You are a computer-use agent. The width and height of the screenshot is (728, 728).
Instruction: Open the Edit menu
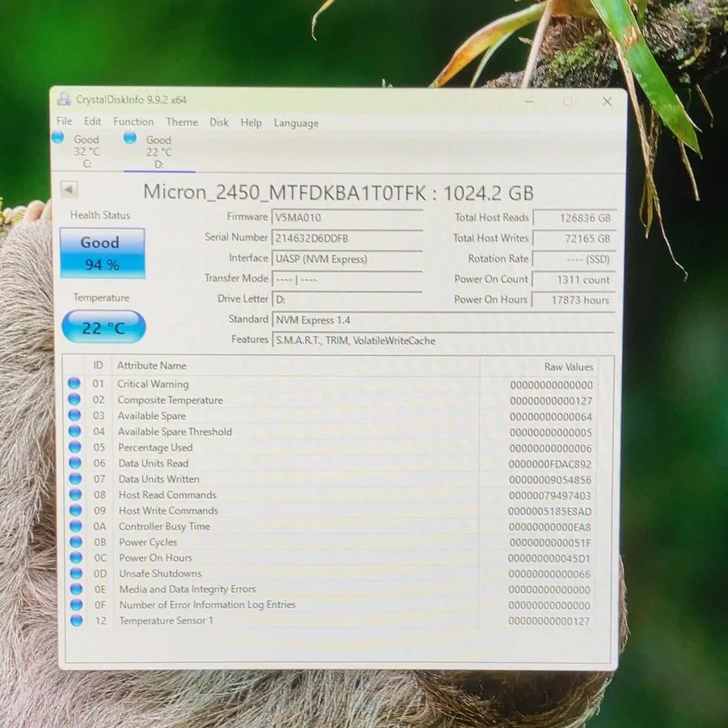tap(92, 121)
